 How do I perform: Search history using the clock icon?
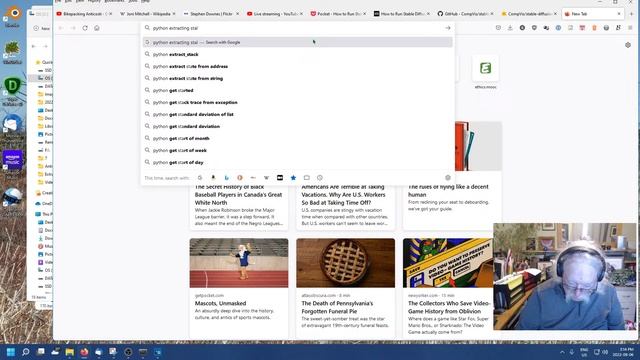coord(320,178)
